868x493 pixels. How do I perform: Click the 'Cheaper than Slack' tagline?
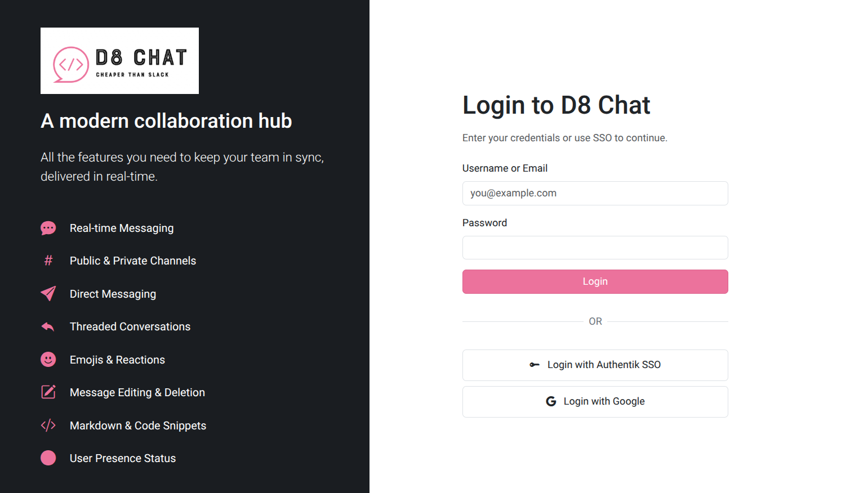point(133,74)
